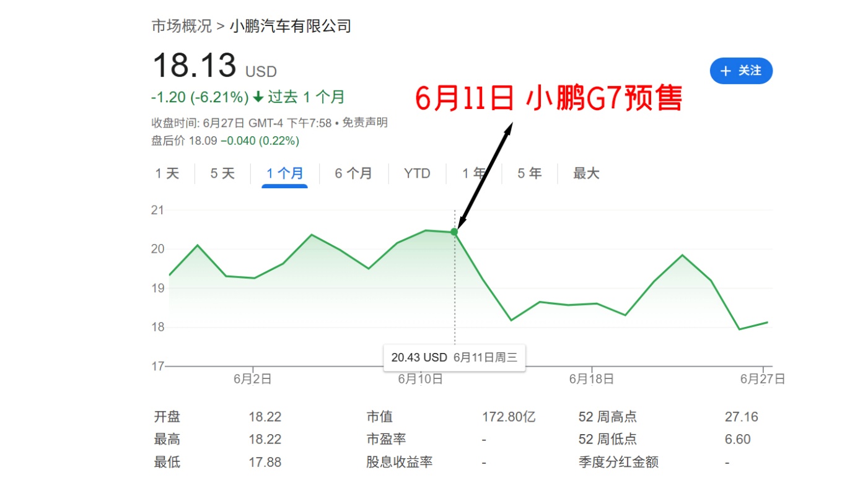This screenshot has width=868, height=488.
Task: Select the 1 个月 range tab
Action: pyautogui.click(x=285, y=173)
